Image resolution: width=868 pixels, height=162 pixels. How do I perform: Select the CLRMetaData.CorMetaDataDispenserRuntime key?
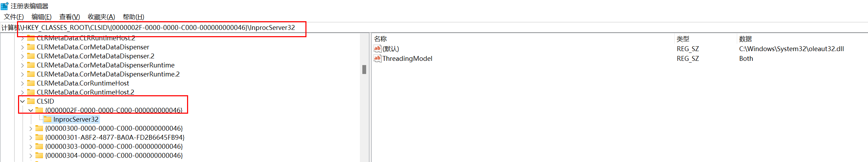pos(106,65)
